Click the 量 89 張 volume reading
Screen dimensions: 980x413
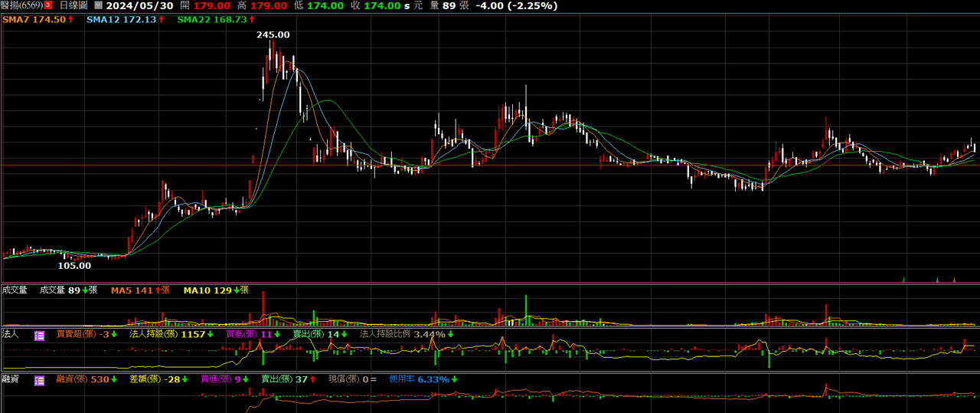coord(449,5)
